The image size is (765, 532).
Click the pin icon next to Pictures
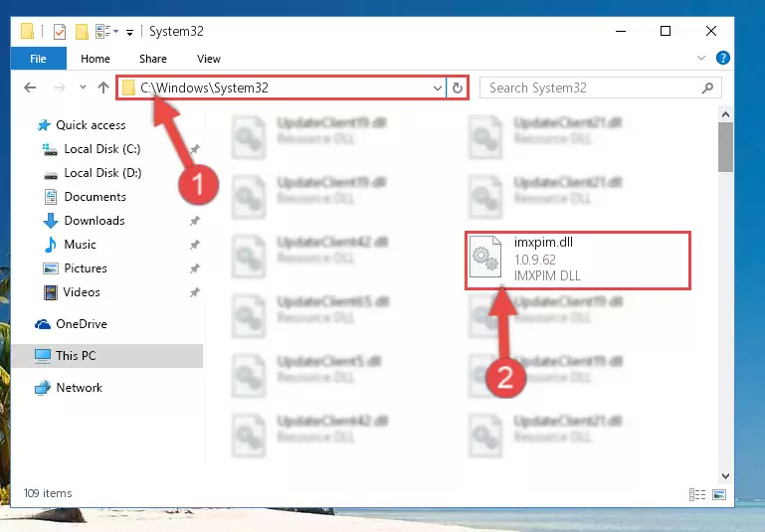[195, 268]
